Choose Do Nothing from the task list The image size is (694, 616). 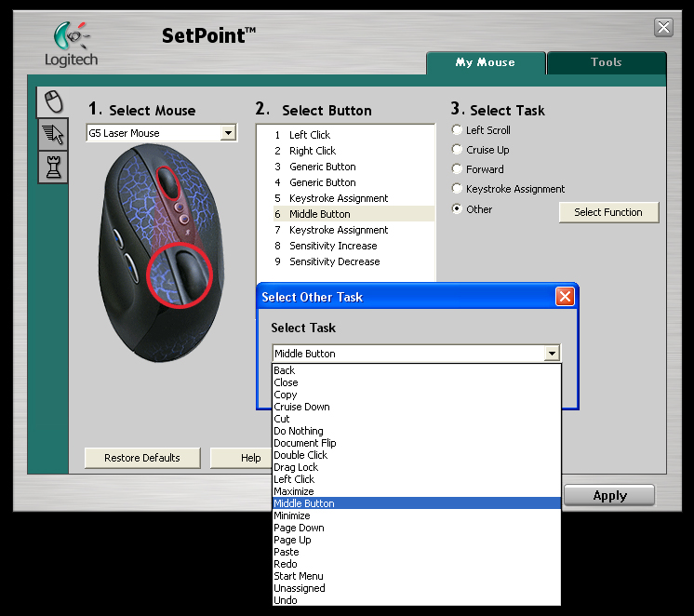(x=299, y=431)
